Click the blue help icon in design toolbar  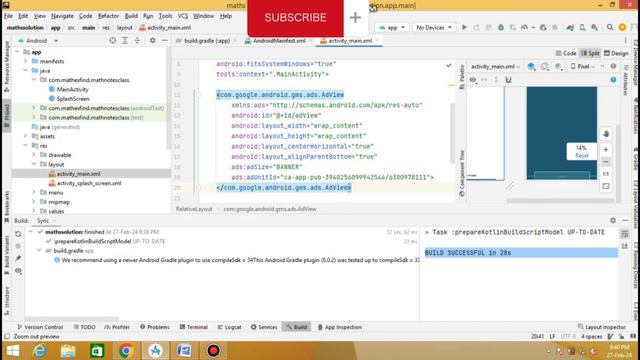click(613, 80)
